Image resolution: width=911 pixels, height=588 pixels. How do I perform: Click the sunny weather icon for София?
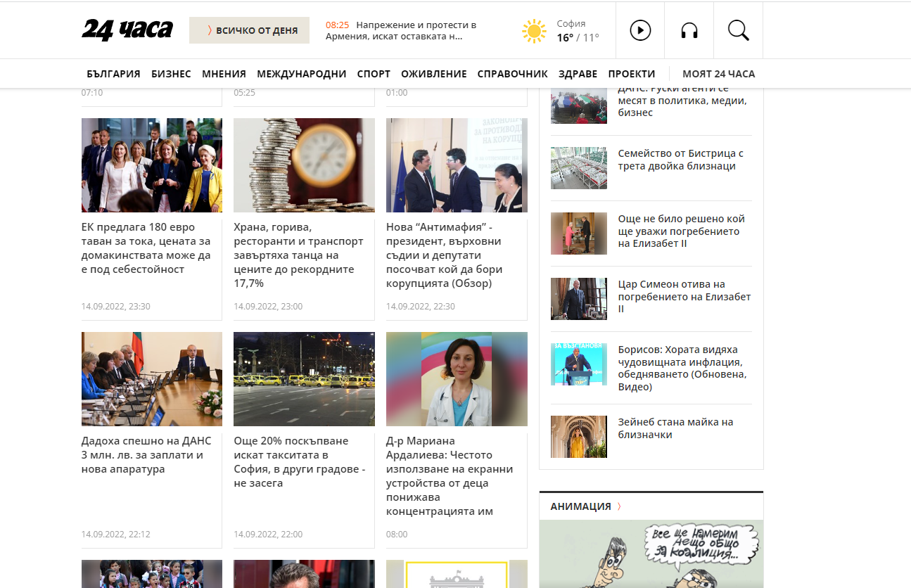coord(534,31)
